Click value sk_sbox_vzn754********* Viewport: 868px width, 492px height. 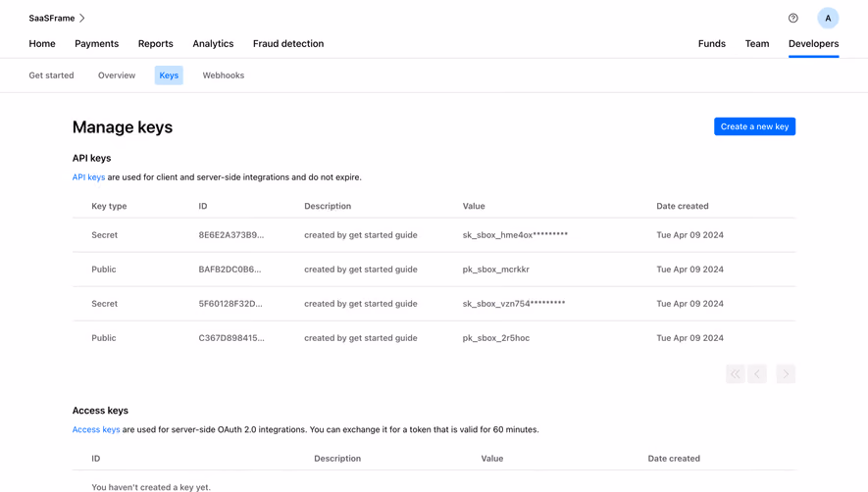[x=514, y=303]
